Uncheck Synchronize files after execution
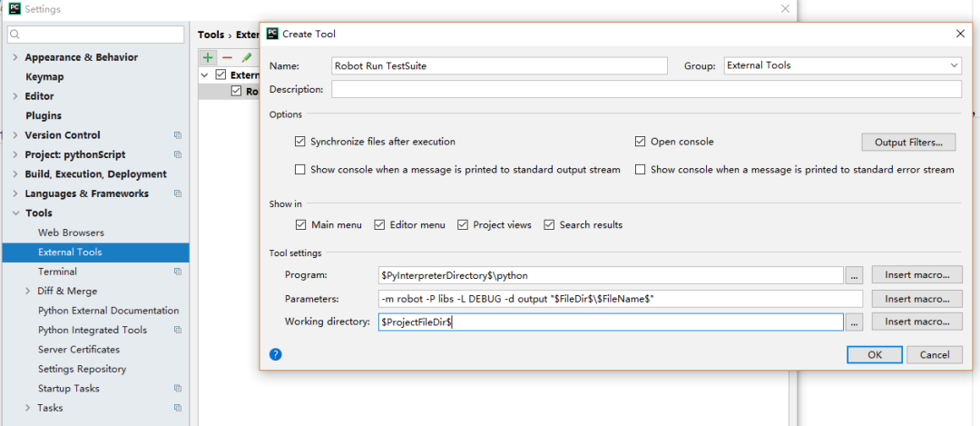Viewport: 980px width, 426px height. pyautogui.click(x=300, y=142)
